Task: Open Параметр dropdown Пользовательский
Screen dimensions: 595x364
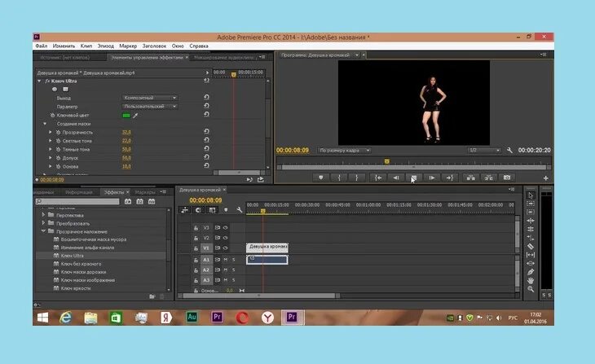Action: [x=150, y=107]
